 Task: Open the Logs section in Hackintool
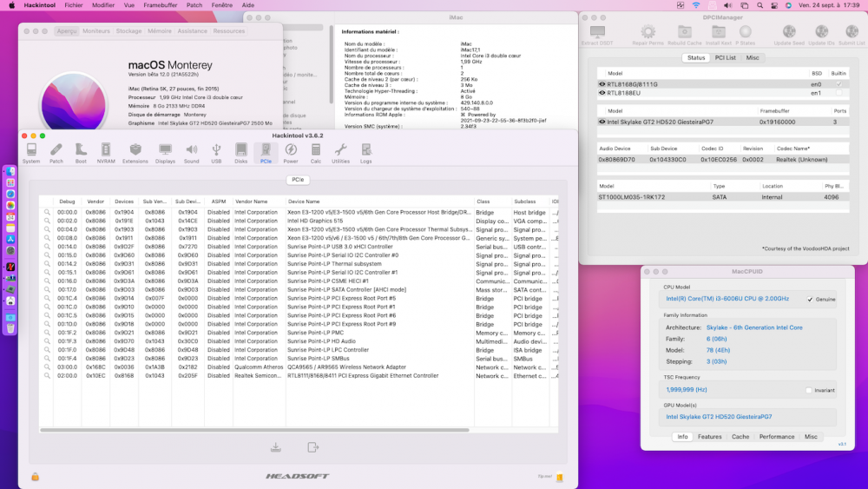click(366, 154)
